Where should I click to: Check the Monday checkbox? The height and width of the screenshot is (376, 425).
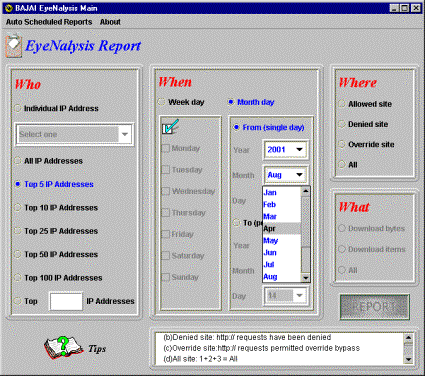coord(166,148)
